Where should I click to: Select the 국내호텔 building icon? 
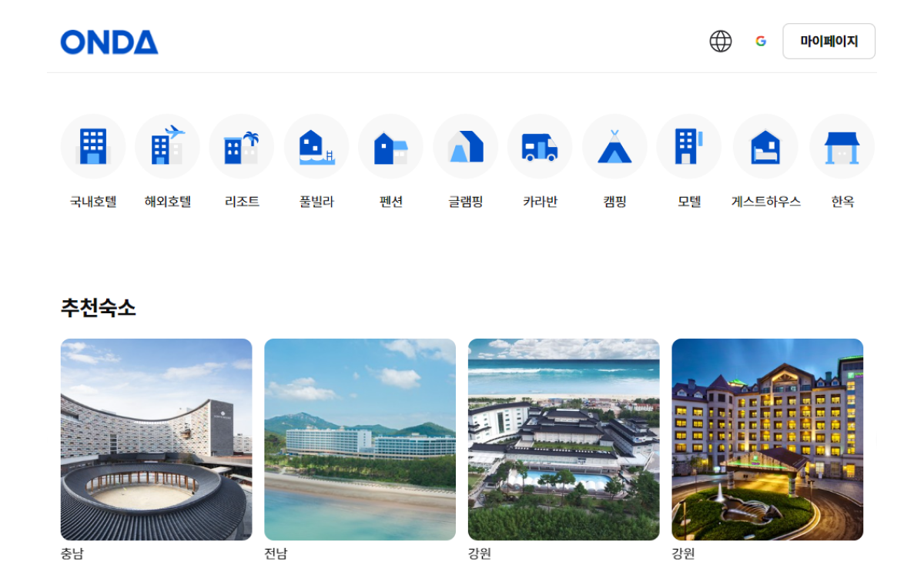pyautogui.click(x=93, y=146)
